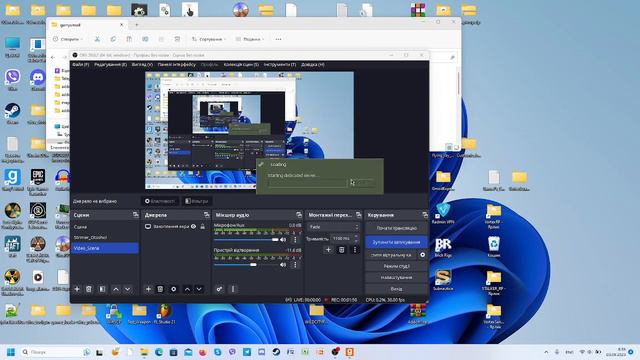Open Microsoft Edge from the taskbar
The height and width of the screenshot is (360, 640).
[159, 352]
